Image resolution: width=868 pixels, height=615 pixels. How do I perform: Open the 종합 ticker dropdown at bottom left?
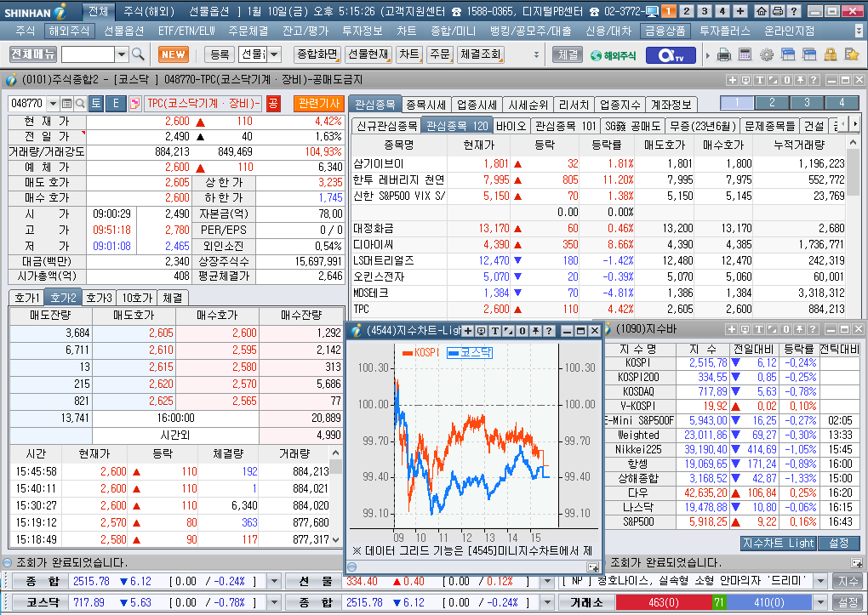point(273,581)
